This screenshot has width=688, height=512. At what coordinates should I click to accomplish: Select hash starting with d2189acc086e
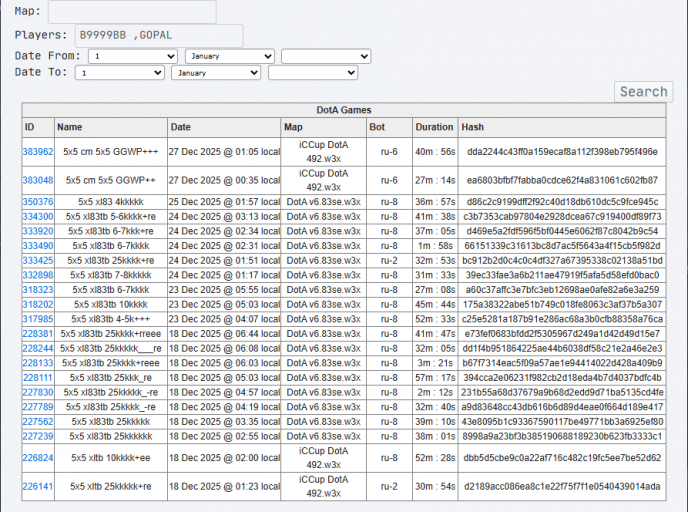(562, 487)
